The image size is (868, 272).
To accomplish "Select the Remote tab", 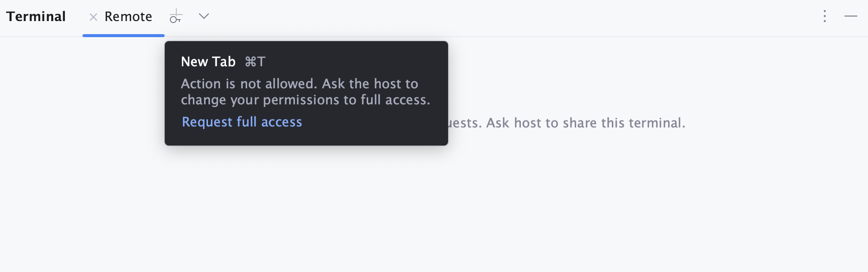I will pyautogui.click(x=128, y=17).
